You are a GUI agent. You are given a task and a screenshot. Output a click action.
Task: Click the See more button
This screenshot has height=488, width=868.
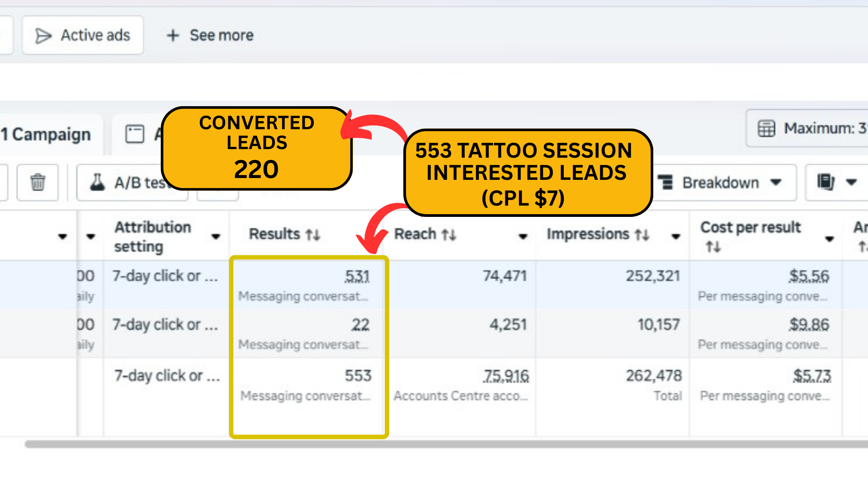coord(221,35)
